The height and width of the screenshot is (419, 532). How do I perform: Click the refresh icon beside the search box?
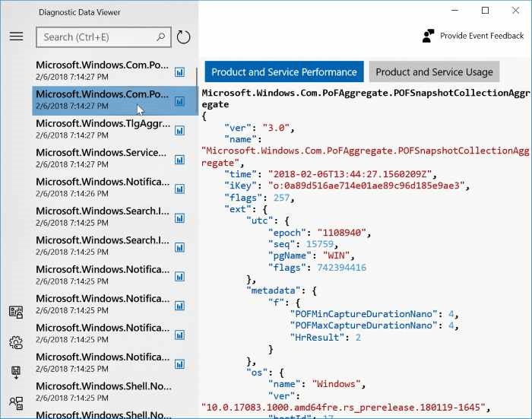[x=183, y=37]
